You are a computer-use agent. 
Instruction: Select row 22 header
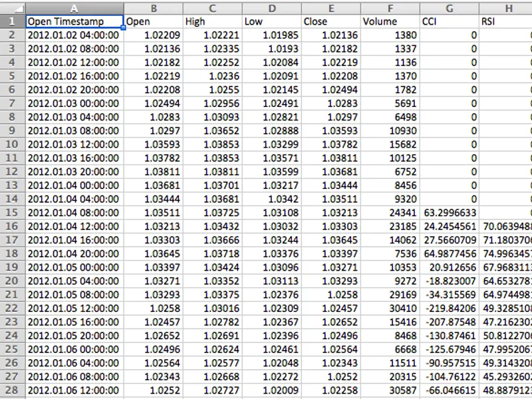coord(13,309)
